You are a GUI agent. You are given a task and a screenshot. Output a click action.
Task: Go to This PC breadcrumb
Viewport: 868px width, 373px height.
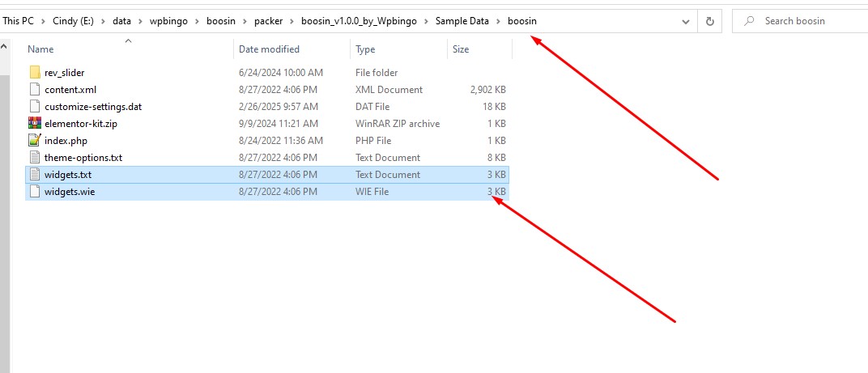(19, 21)
